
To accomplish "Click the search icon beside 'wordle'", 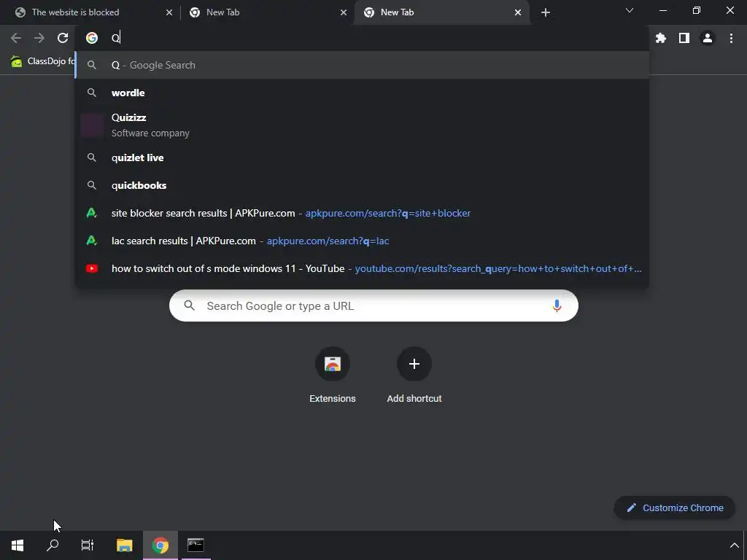I will coord(92,93).
